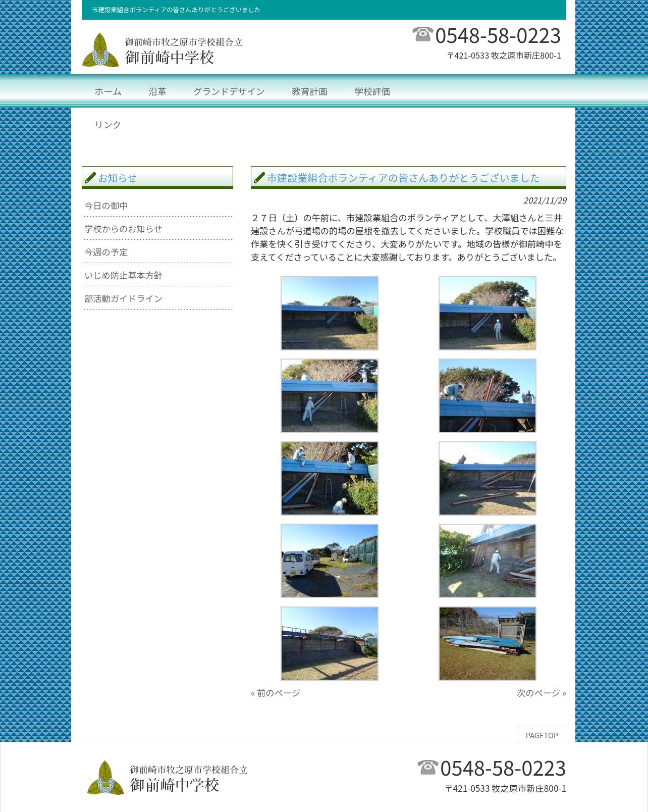648x812 pixels.
Task: Open photo of removed beams lying on ground
Action: (488, 478)
